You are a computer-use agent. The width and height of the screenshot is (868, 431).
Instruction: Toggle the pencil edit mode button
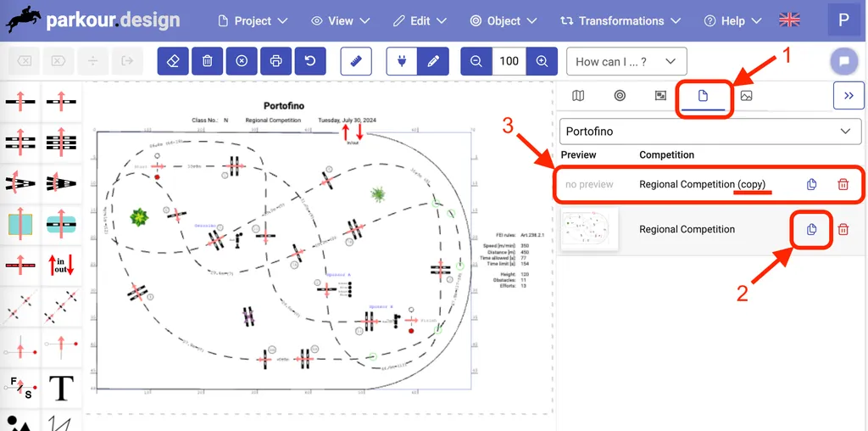point(433,61)
